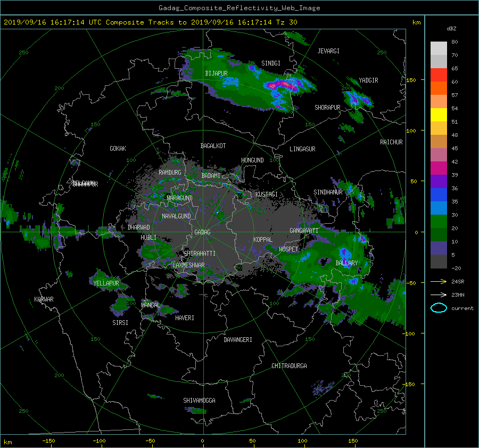
Task: Click the SIRSI city label
Action: pos(120,323)
